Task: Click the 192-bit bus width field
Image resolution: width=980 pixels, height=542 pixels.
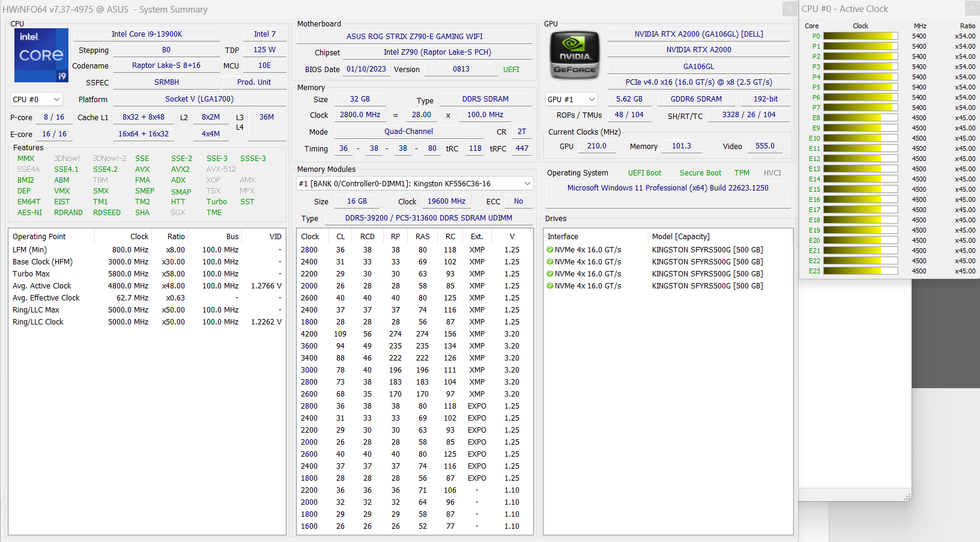Action: click(766, 99)
